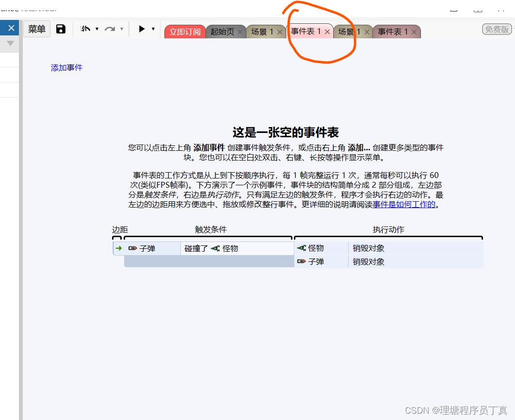Expand the preview options dropdown arrow
The width and height of the screenshot is (515, 420).
pos(153,29)
